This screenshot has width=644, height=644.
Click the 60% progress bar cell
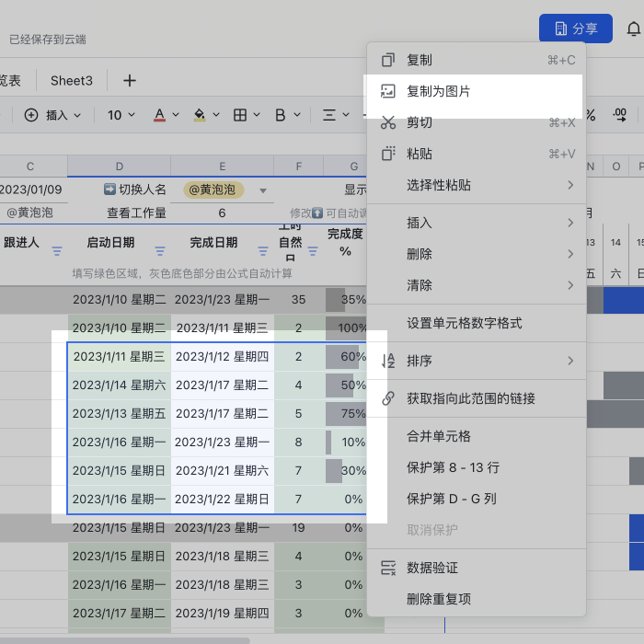coord(346,357)
